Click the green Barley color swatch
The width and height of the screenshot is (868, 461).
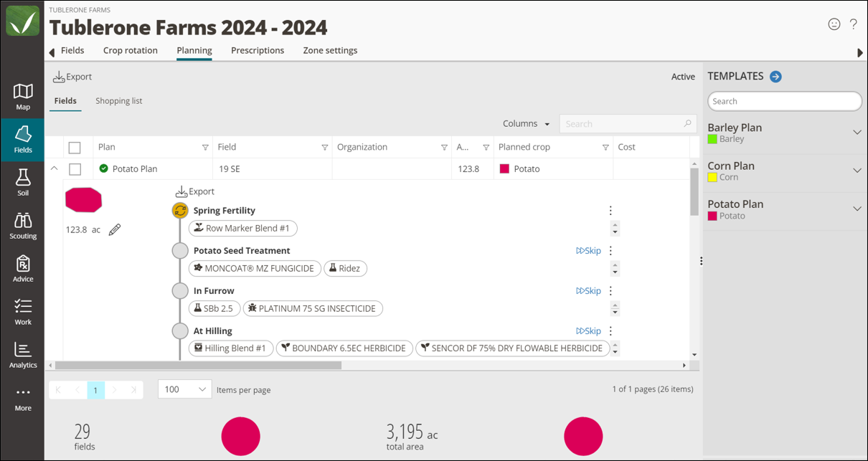pyautogui.click(x=712, y=139)
